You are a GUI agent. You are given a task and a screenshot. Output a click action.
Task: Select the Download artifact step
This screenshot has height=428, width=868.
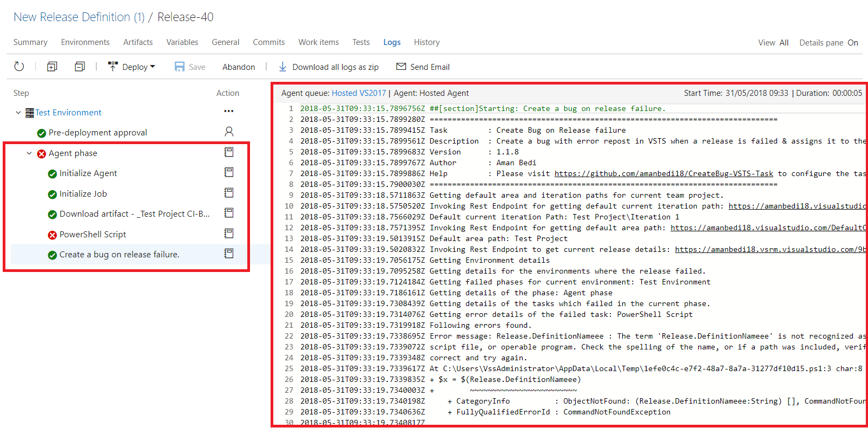coord(135,214)
